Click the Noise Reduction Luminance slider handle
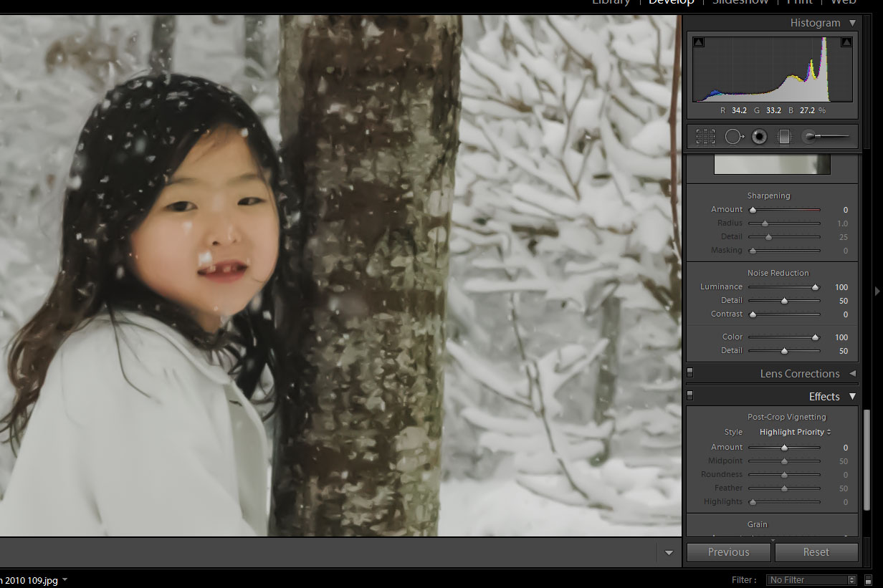Image resolution: width=883 pixels, height=588 pixels. click(x=815, y=287)
